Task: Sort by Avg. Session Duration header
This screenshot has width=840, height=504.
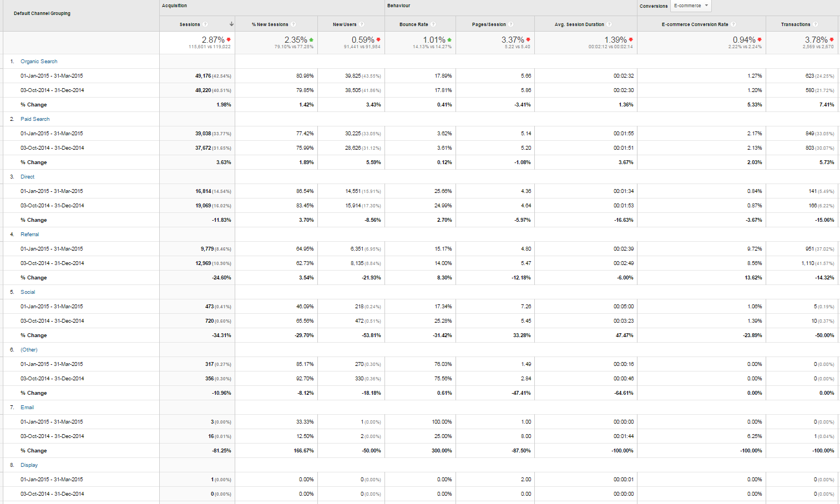Action: click(579, 24)
